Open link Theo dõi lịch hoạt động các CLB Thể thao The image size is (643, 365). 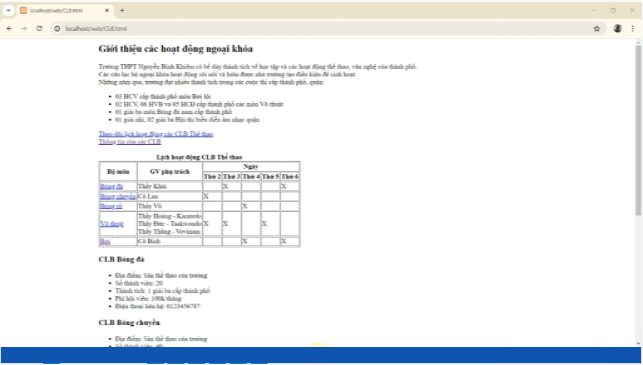click(156, 134)
